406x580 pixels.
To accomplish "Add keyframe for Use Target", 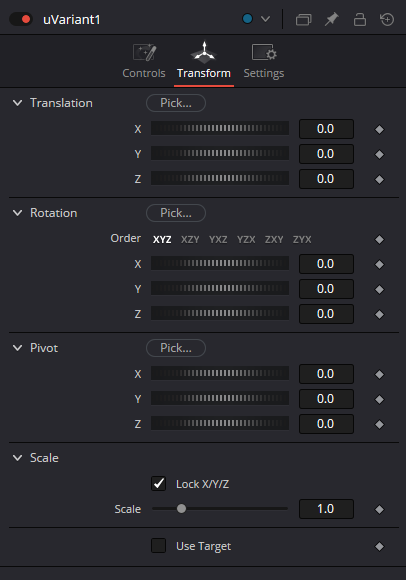I will (x=379, y=546).
